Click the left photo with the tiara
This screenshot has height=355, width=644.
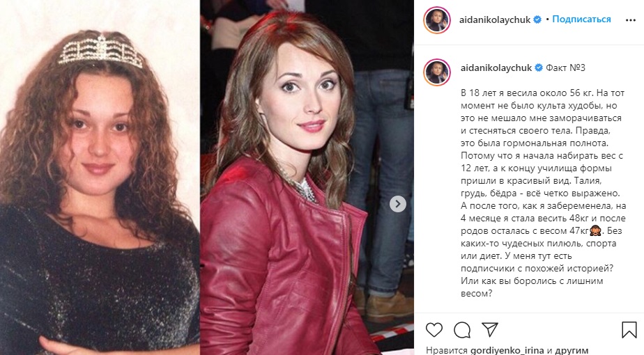(100, 177)
